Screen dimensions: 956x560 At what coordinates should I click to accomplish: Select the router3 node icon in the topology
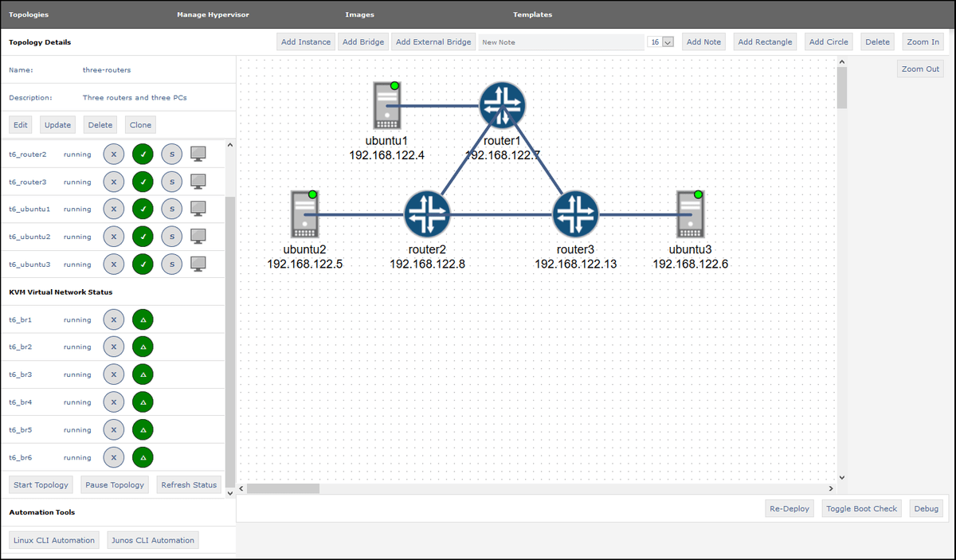(575, 213)
